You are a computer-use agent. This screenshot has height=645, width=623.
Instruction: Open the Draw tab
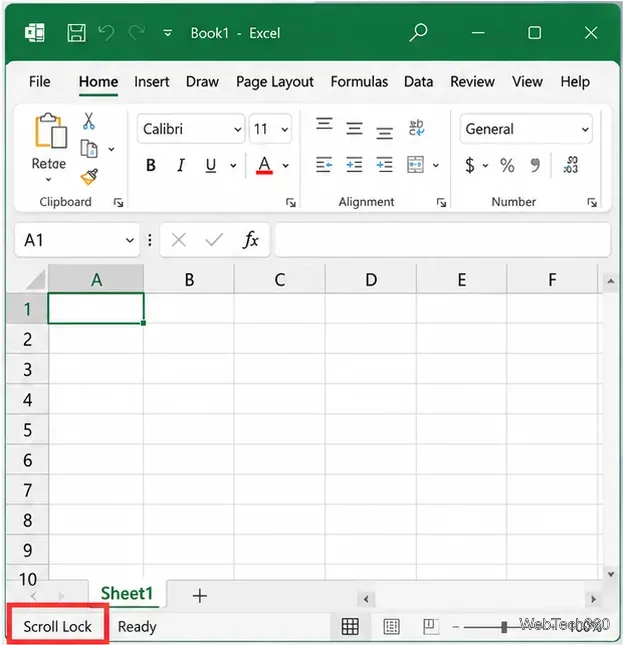[202, 81]
